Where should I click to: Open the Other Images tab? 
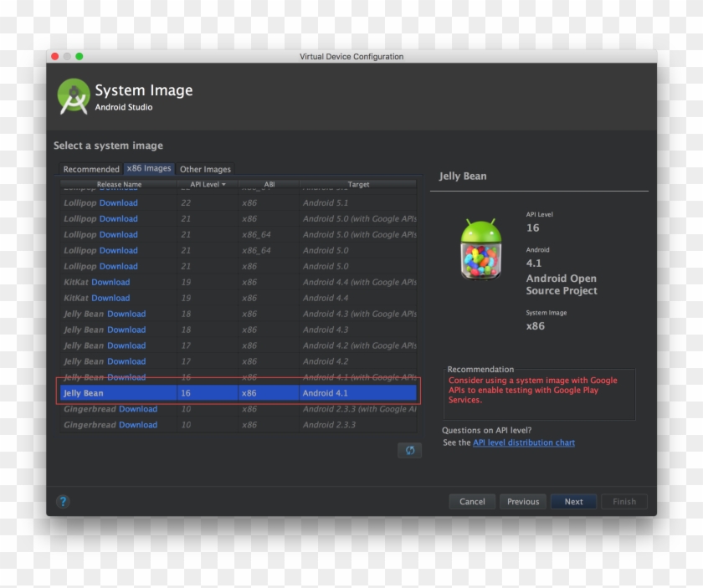(x=205, y=169)
